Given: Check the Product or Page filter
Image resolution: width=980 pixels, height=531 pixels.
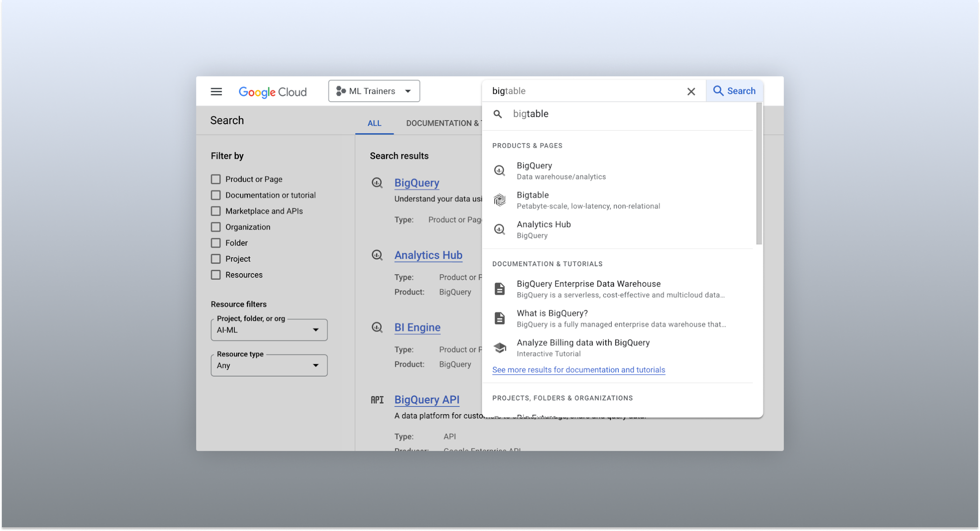Looking at the screenshot, I should point(216,179).
